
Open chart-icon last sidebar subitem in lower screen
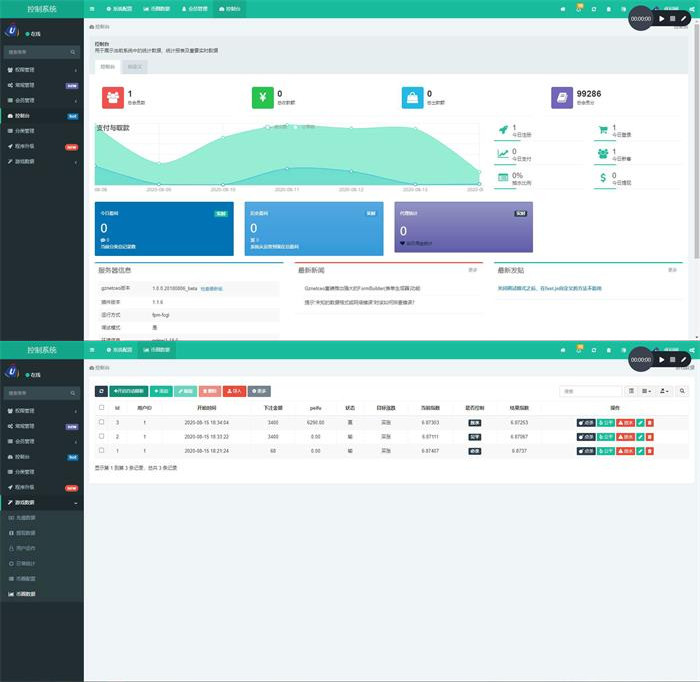[42, 594]
